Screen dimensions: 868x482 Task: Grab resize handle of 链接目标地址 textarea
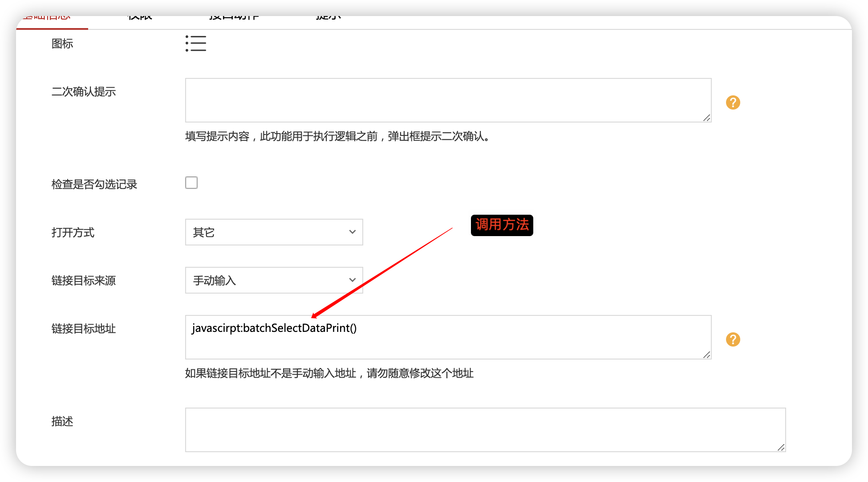706,355
